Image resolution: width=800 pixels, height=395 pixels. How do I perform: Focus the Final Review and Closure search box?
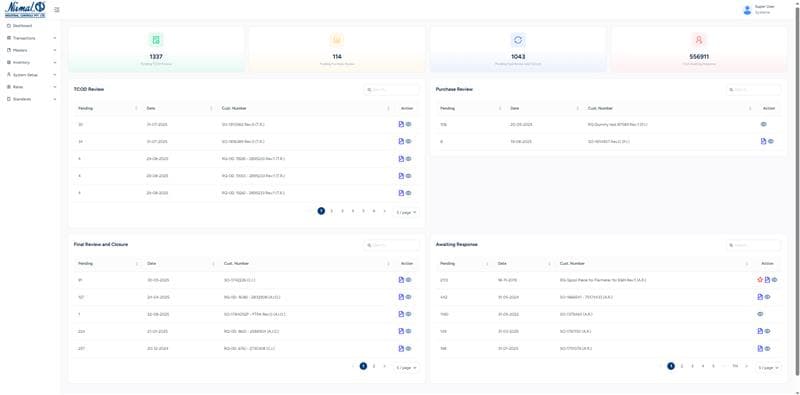click(391, 245)
